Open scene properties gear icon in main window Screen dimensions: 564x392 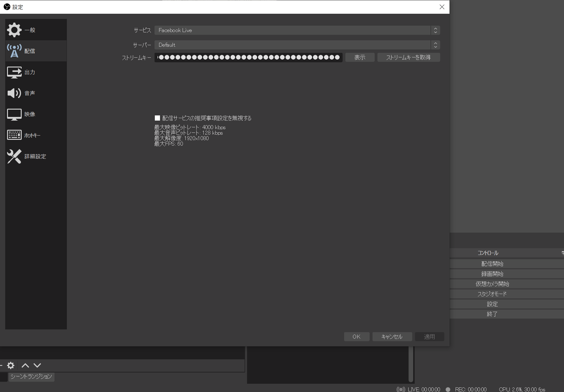(x=11, y=365)
